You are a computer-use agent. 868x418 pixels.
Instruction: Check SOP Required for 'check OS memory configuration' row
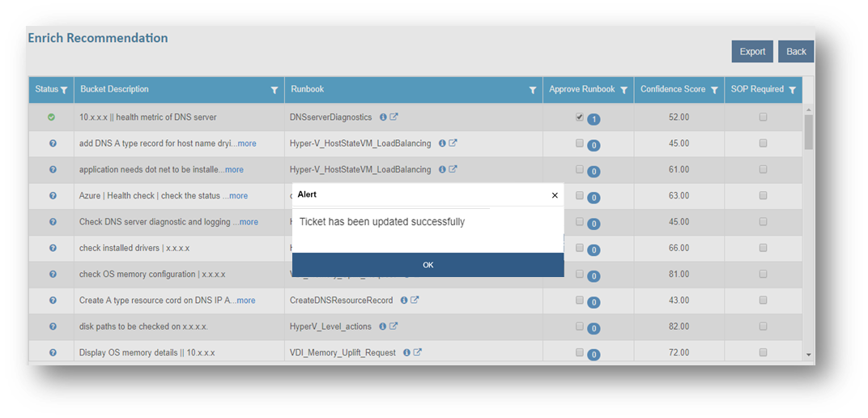click(x=763, y=274)
